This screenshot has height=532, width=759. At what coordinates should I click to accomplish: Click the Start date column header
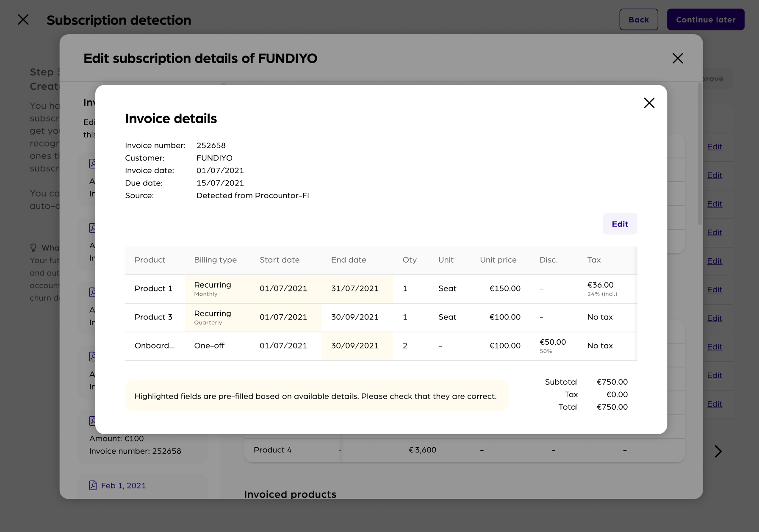(280, 260)
